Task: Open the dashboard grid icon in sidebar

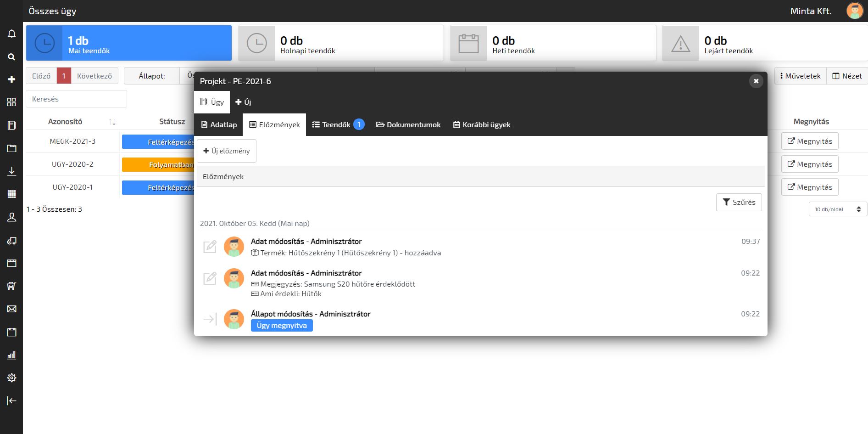Action: pyautogui.click(x=11, y=102)
